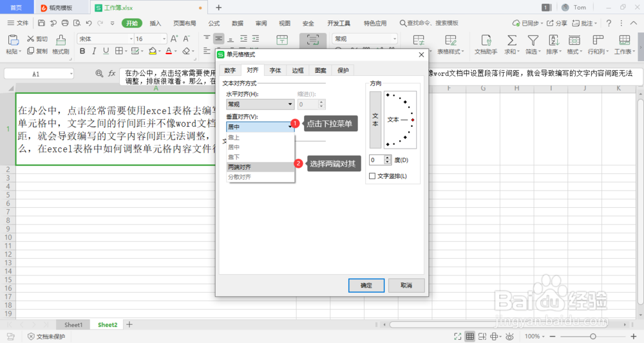The image size is (644, 343).
Task: Copy selection with the 复制 icon
Action: coord(37,51)
